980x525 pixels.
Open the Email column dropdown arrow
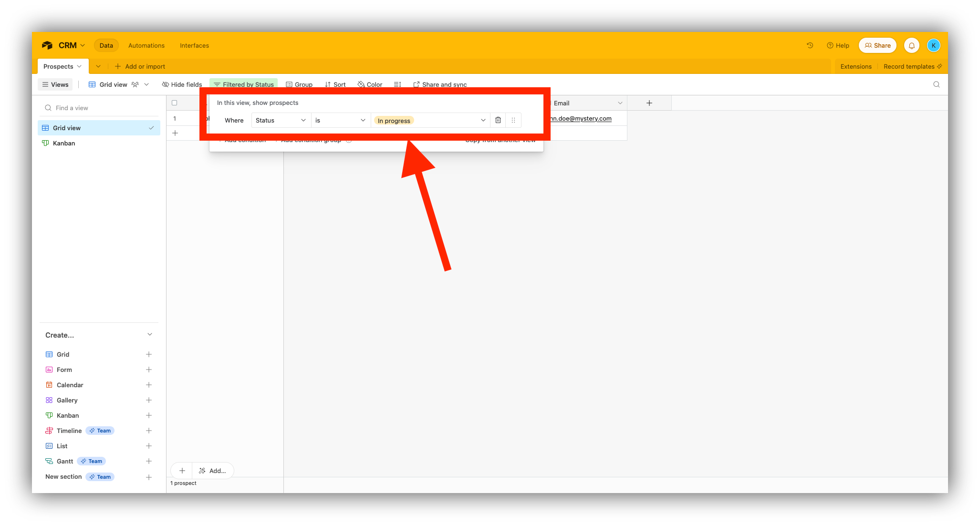(x=620, y=103)
